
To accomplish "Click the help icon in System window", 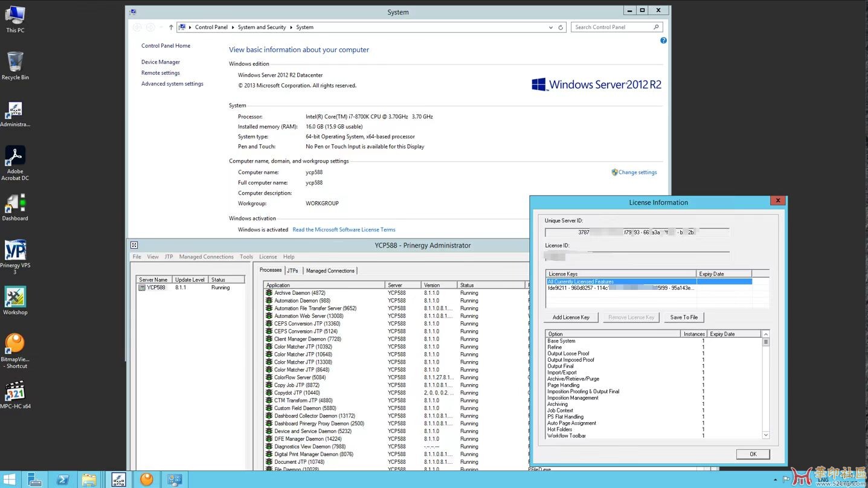I will click(x=663, y=40).
